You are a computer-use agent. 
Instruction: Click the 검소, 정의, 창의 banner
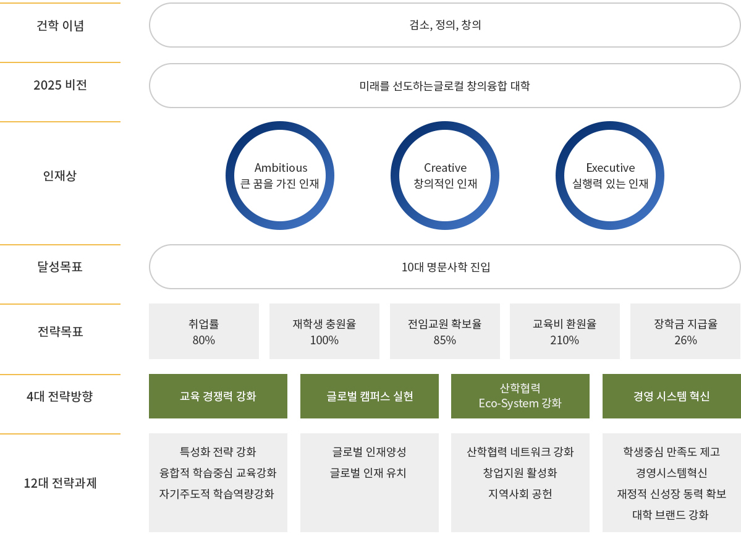click(445, 25)
